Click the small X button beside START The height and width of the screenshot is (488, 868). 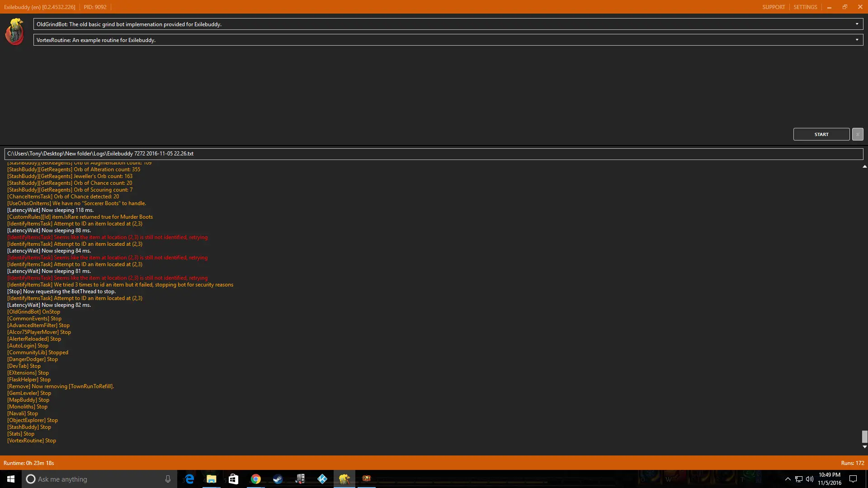tap(858, 134)
